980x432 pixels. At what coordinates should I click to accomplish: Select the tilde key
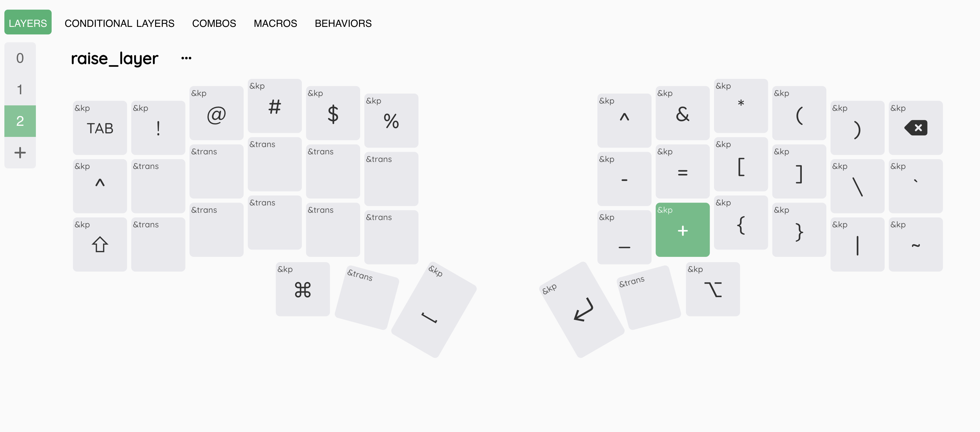915,244
